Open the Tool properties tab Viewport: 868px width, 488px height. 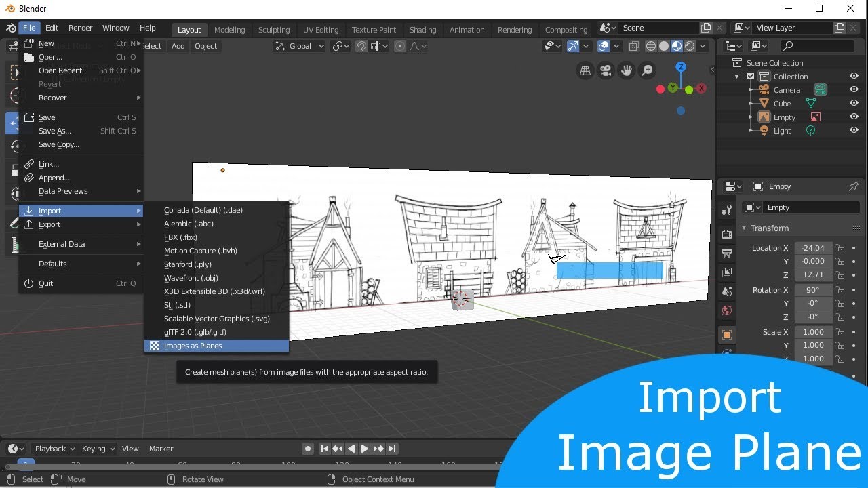(x=727, y=210)
